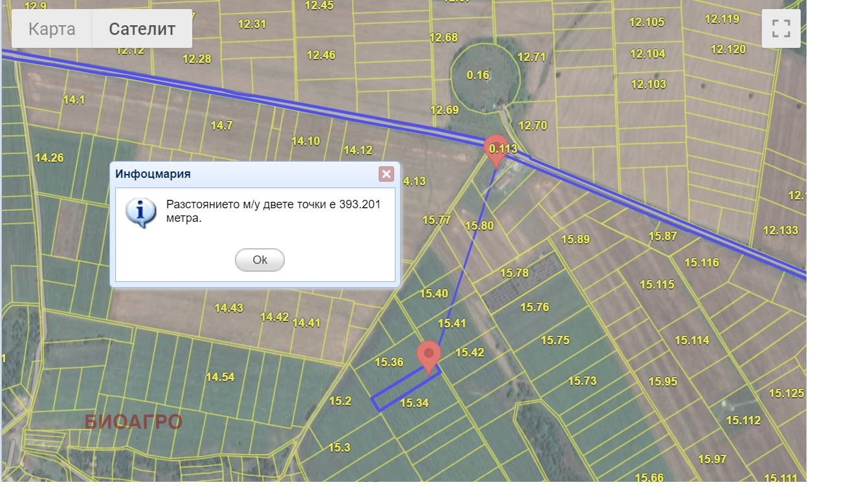Image resolution: width=868 pixels, height=487 pixels.
Task: Click parcel label 14.7
Action: pos(221,125)
